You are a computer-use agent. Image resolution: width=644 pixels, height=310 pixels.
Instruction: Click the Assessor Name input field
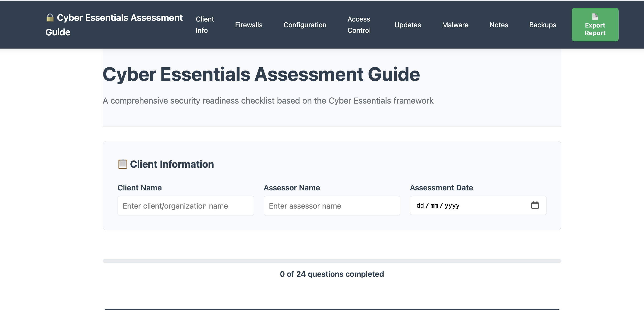332,205
